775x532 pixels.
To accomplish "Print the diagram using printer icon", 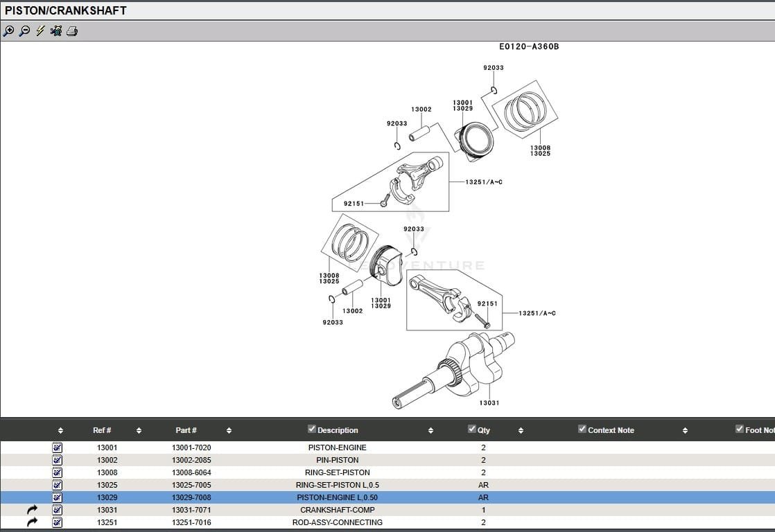I will click(72, 30).
